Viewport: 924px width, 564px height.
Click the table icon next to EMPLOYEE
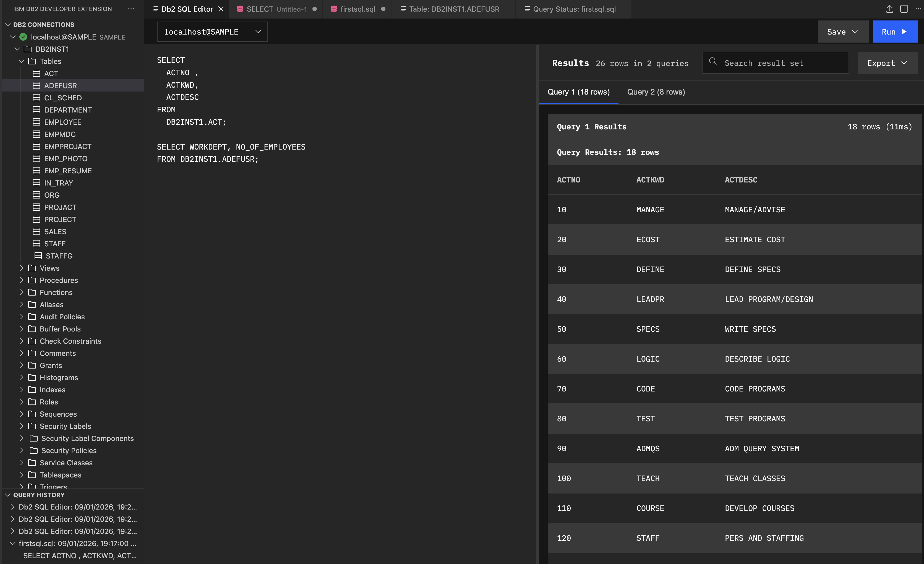click(x=36, y=122)
